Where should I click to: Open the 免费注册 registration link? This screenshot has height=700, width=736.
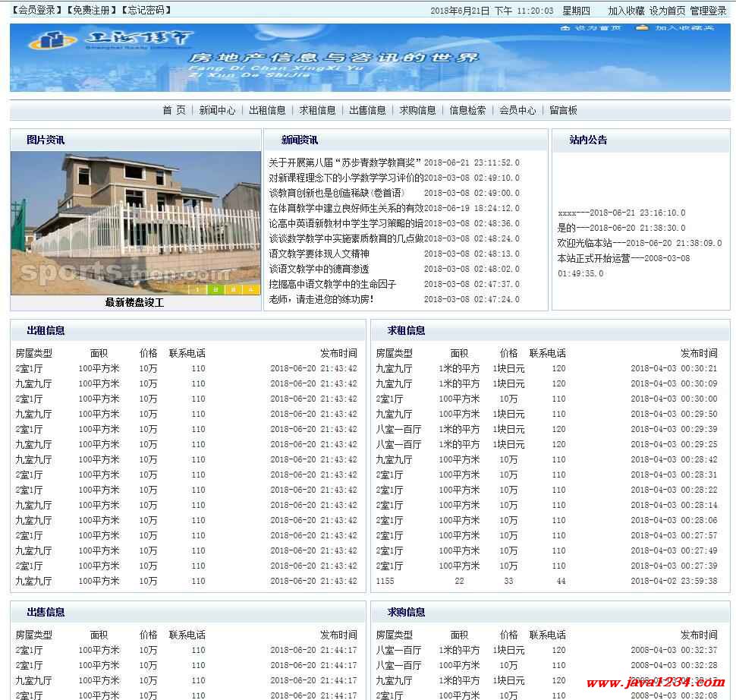(x=91, y=11)
